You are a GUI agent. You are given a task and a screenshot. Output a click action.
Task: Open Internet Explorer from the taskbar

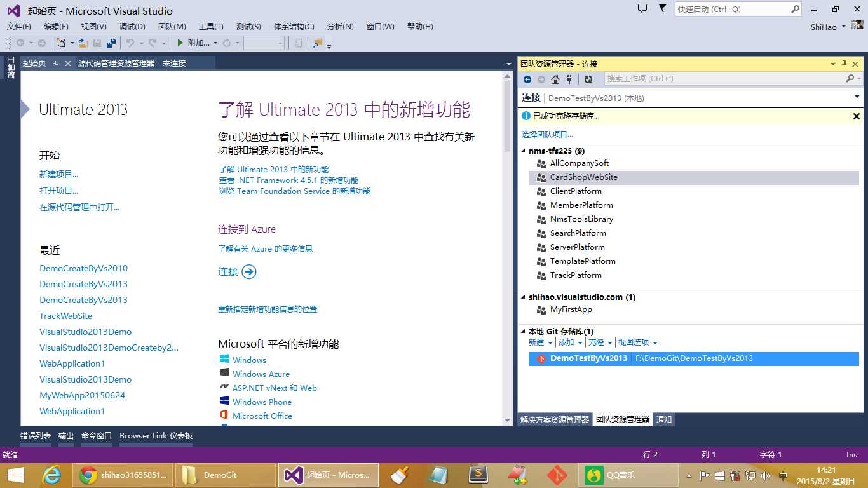51,475
